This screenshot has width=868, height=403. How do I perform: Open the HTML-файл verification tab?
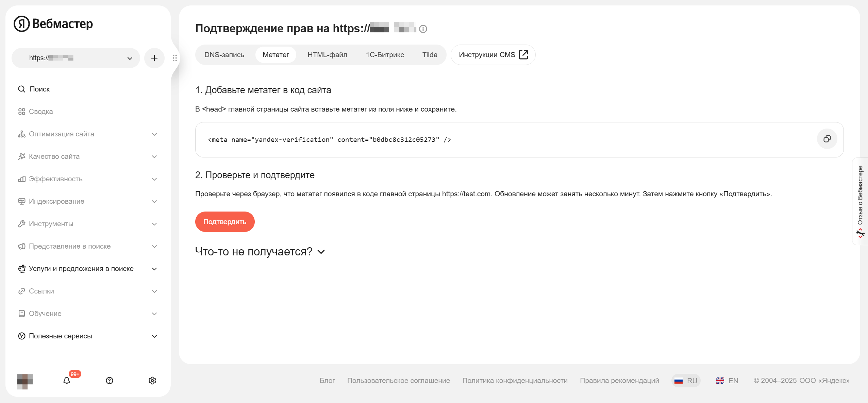pos(327,54)
